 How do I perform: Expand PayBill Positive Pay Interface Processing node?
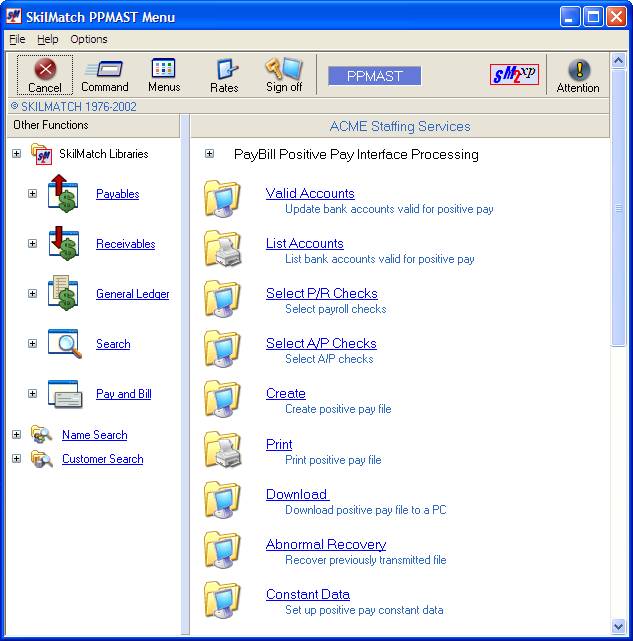pos(209,154)
